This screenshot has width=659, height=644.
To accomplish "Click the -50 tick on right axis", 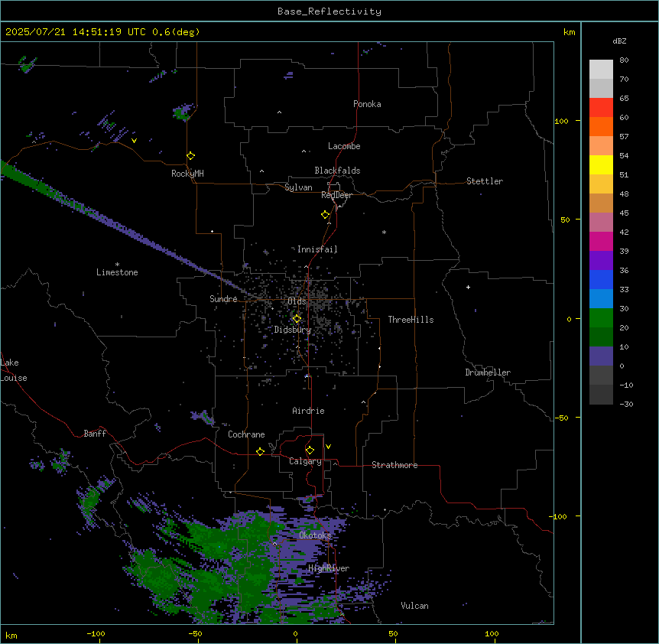I will click(561, 418).
